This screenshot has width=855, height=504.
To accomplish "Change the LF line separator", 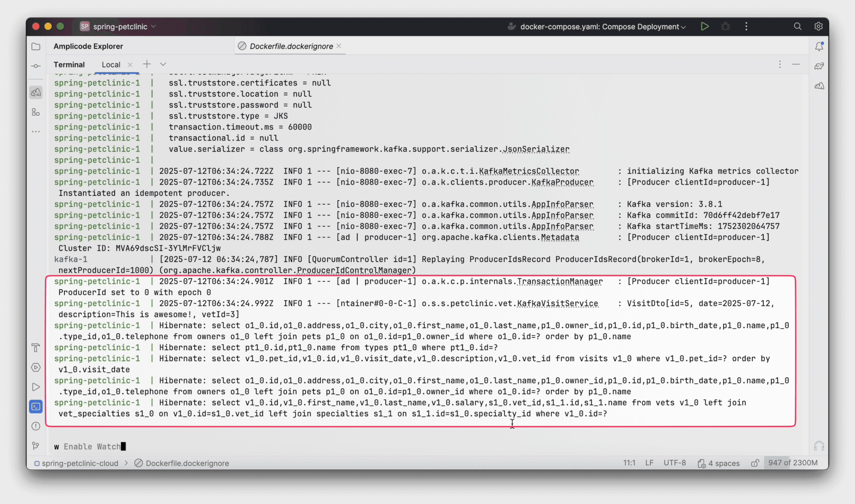I will pyautogui.click(x=649, y=463).
